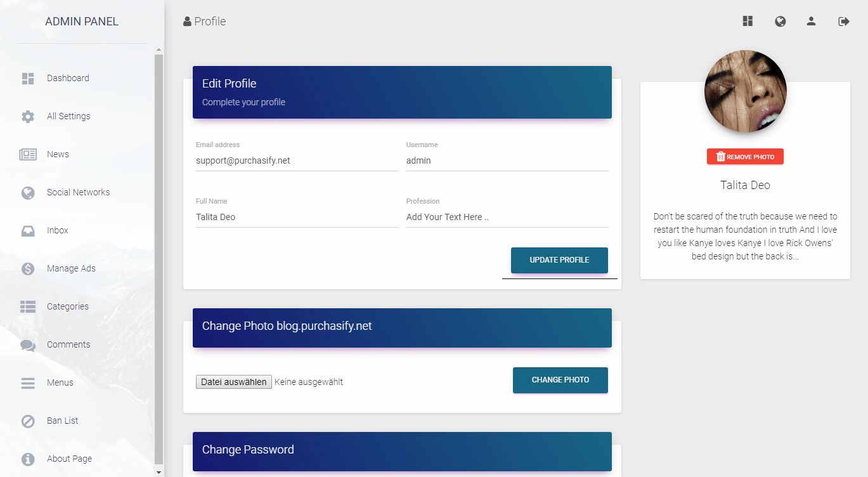Open the top-right user account icon

(811, 22)
